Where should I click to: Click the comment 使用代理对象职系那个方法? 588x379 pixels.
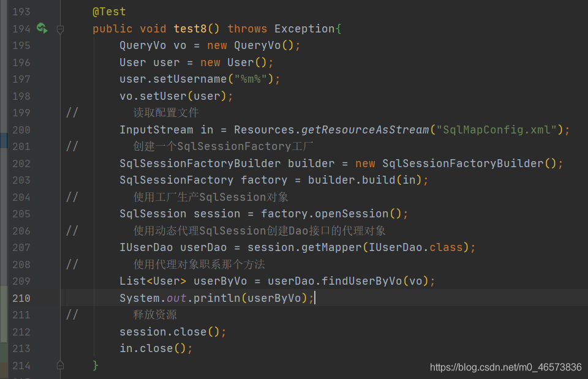pyautogui.click(x=199, y=265)
